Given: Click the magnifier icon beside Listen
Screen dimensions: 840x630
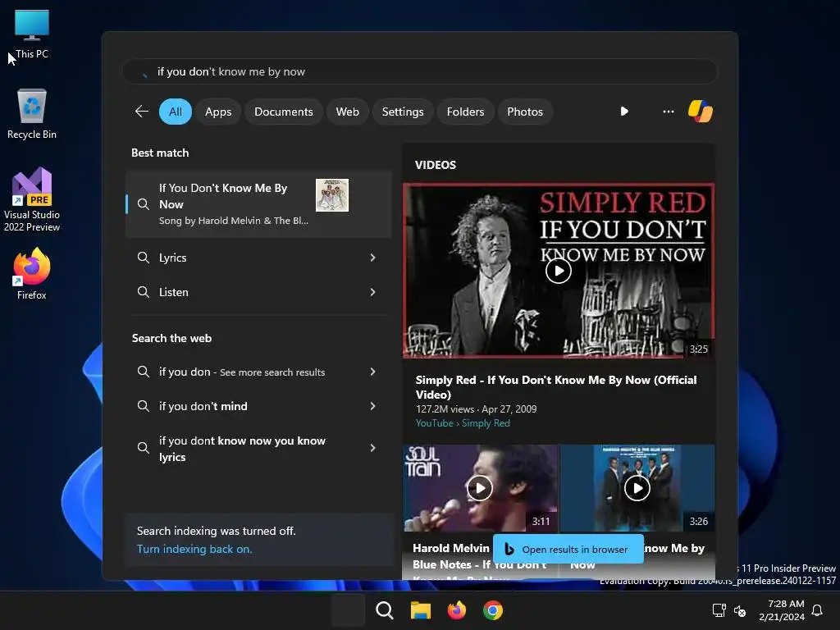Looking at the screenshot, I should (143, 292).
